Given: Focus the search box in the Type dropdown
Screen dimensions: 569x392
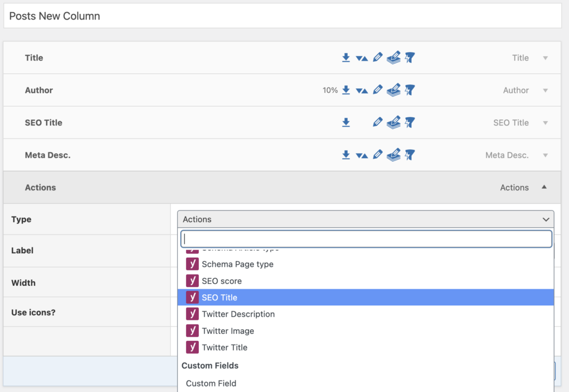Looking at the screenshot, I should tap(366, 239).
